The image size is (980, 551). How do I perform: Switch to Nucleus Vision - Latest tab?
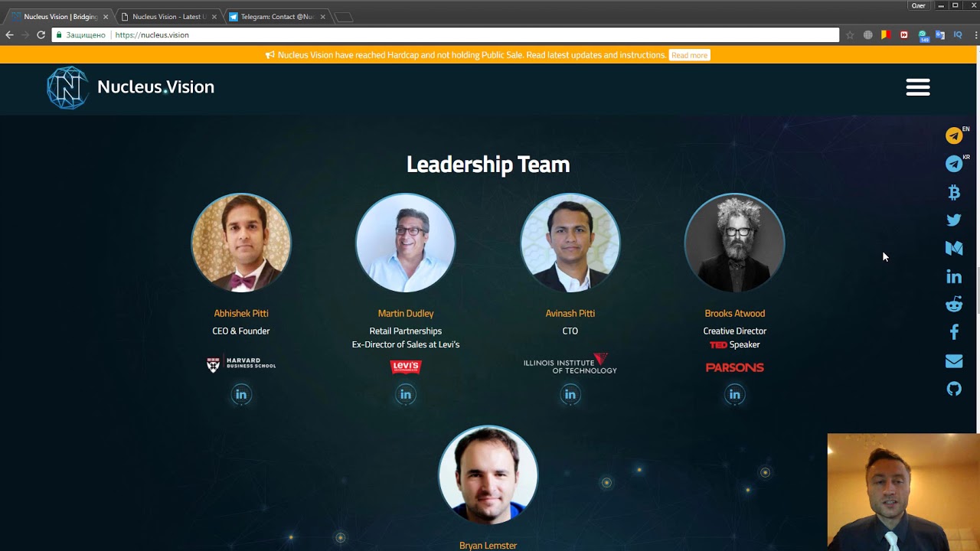169,17
